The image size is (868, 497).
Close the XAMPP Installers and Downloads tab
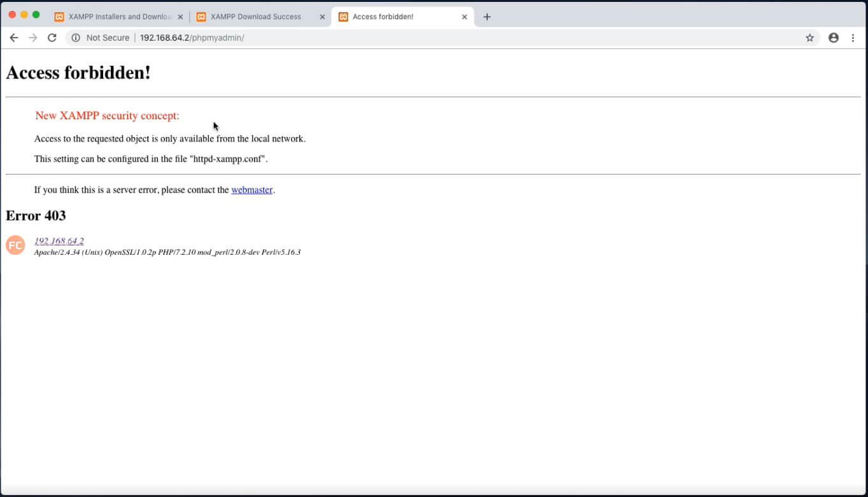[x=180, y=17]
